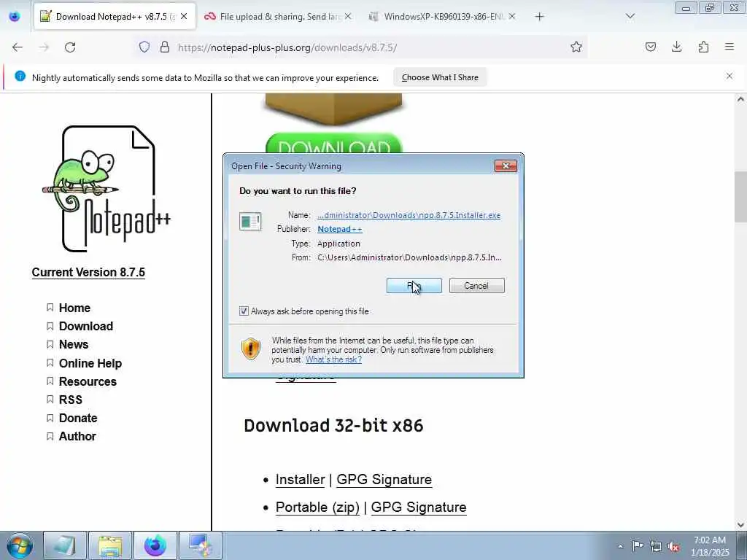Open the installer file path link
The height and width of the screenshot is (560, 747).
pos(409,215)
